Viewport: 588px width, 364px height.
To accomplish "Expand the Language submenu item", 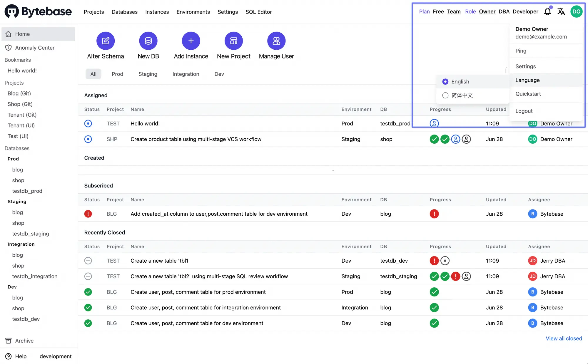I will click(x=527, y=80).
